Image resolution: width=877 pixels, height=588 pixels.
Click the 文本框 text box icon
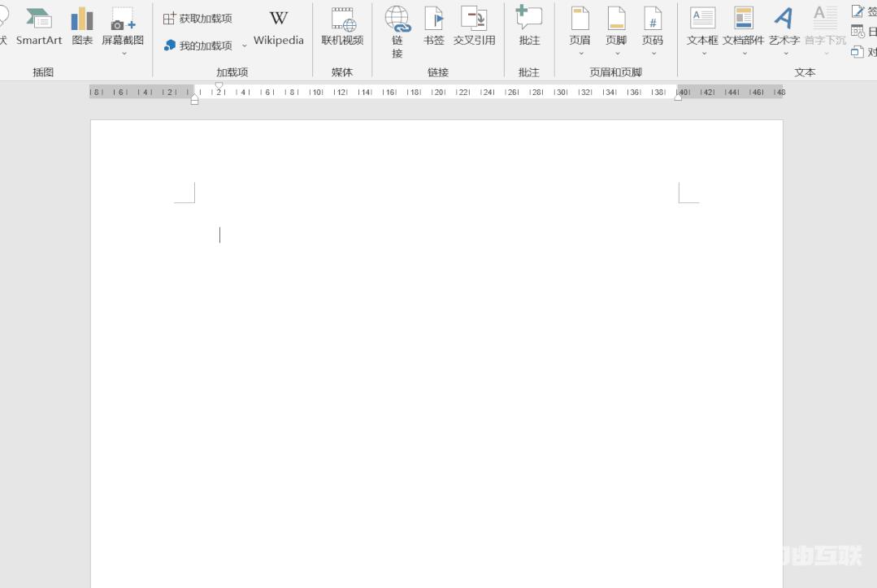tap(702, 19)
